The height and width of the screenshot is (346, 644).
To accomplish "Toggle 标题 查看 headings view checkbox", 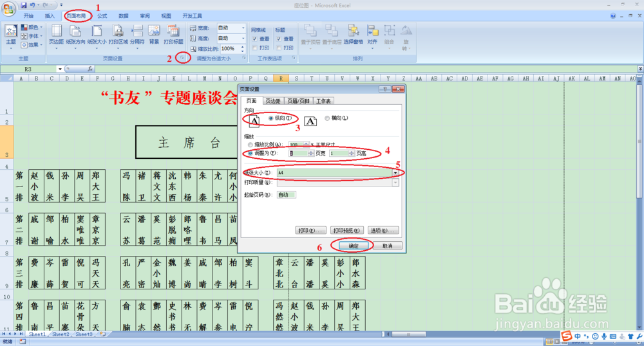I will click(x=279, y=39).
